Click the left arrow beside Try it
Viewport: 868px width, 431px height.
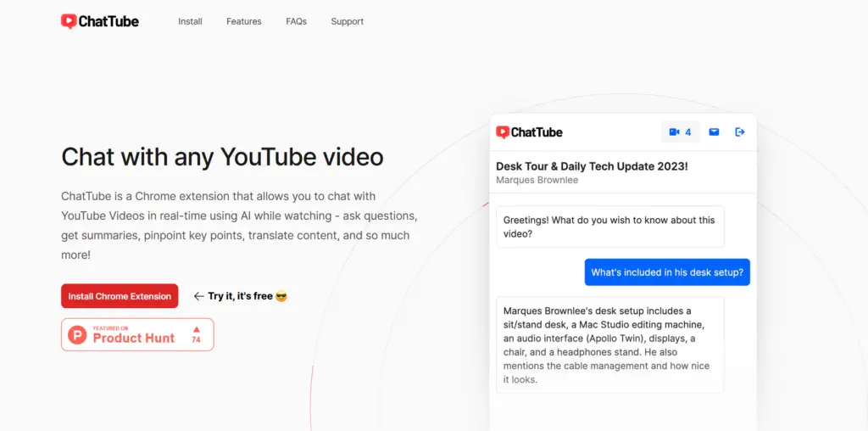coord(198,296)
